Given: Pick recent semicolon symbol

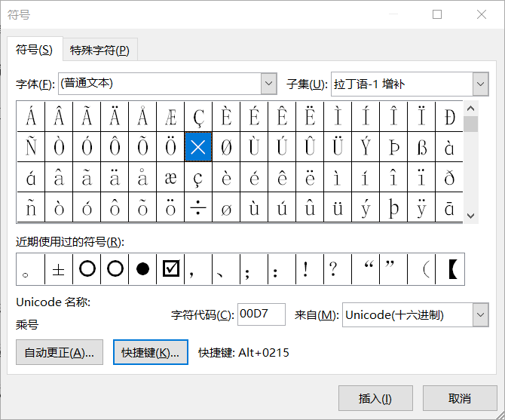Looking at the screenshot, I should pyautogui.click(x=254, y=269).
